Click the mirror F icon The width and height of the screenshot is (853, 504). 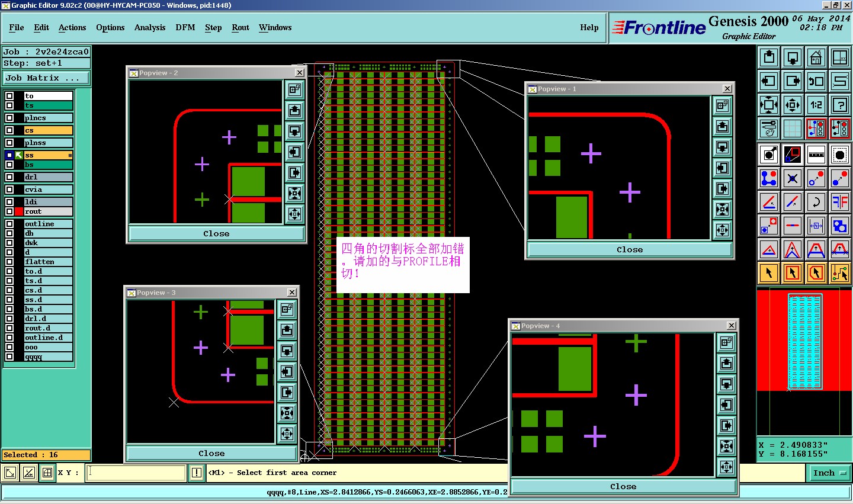click(x=840, y=202)
